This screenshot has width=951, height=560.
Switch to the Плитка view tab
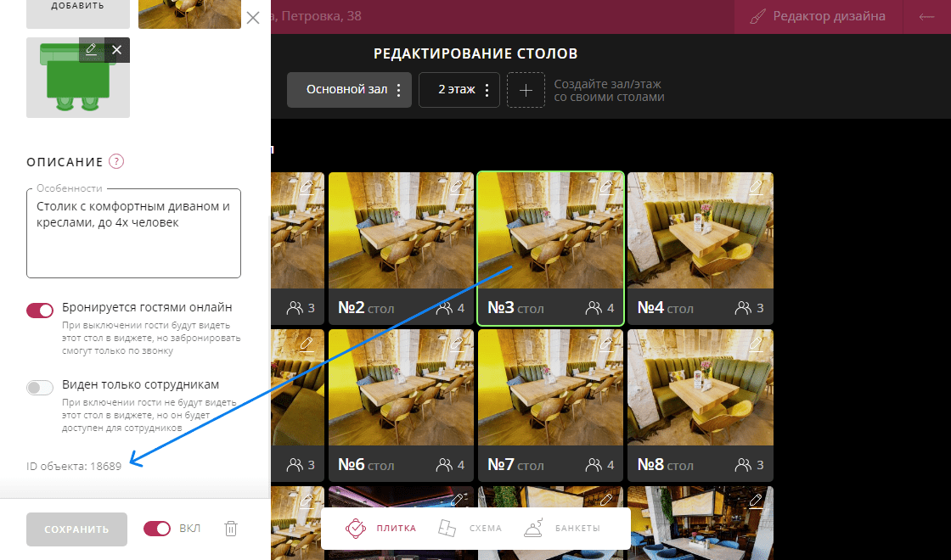[380, 528]
